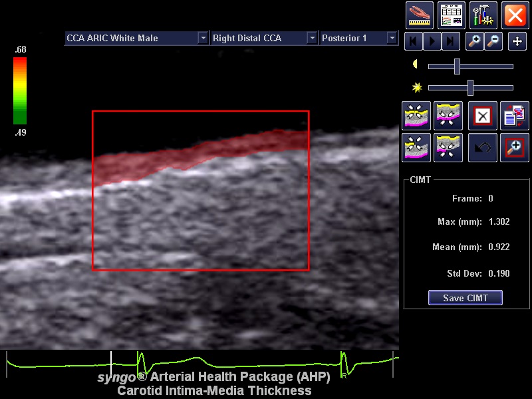Image resolution: width=532 pixels, height=399 pixels.
Task: Open the Posterior 1 dropdown
Action: (x=392, y=39)
